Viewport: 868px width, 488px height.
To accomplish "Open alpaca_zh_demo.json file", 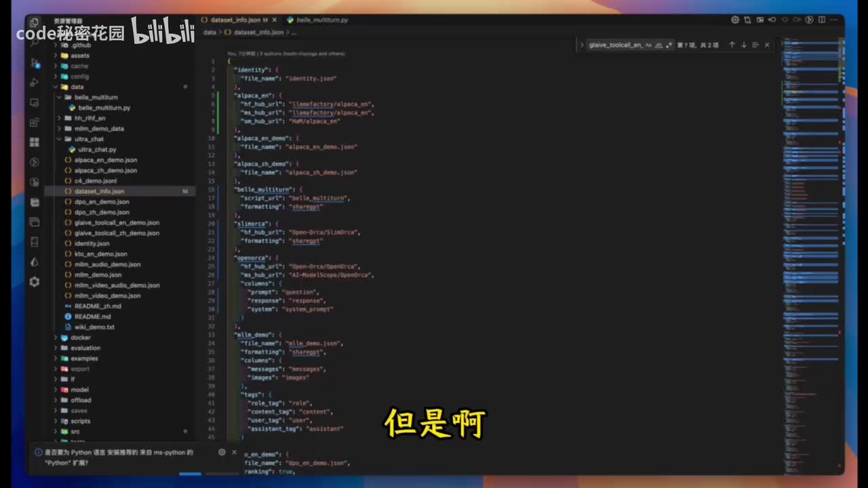I will click(x=100, y=170).
